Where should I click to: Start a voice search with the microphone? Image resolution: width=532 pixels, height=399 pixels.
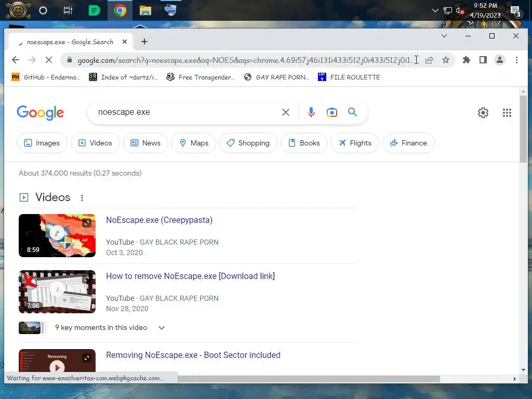point(311,112)
